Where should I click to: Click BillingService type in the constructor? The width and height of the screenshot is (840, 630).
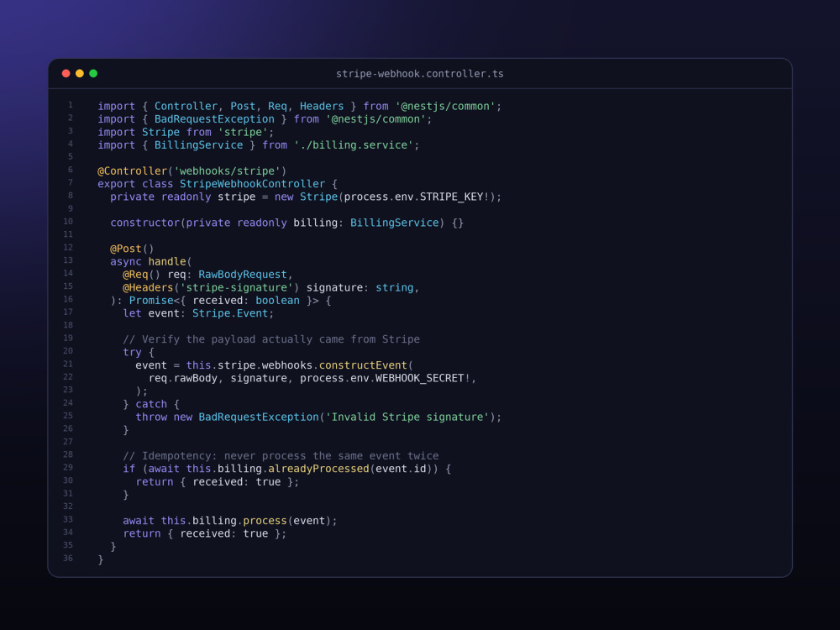tap(394, 223)
